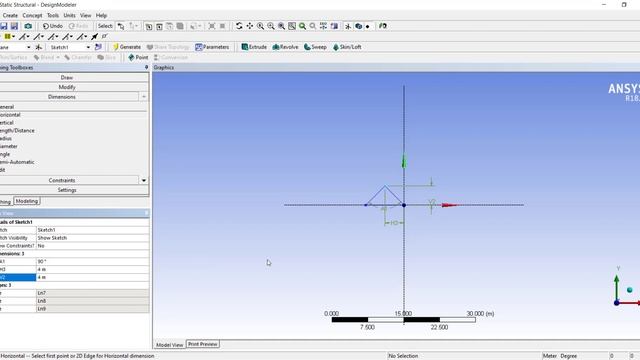Image resolution: width=640 pixels, height=360 pixels.
Task: Select the Semi-Automatic dimension tool
Action: (x=17, y=162)
